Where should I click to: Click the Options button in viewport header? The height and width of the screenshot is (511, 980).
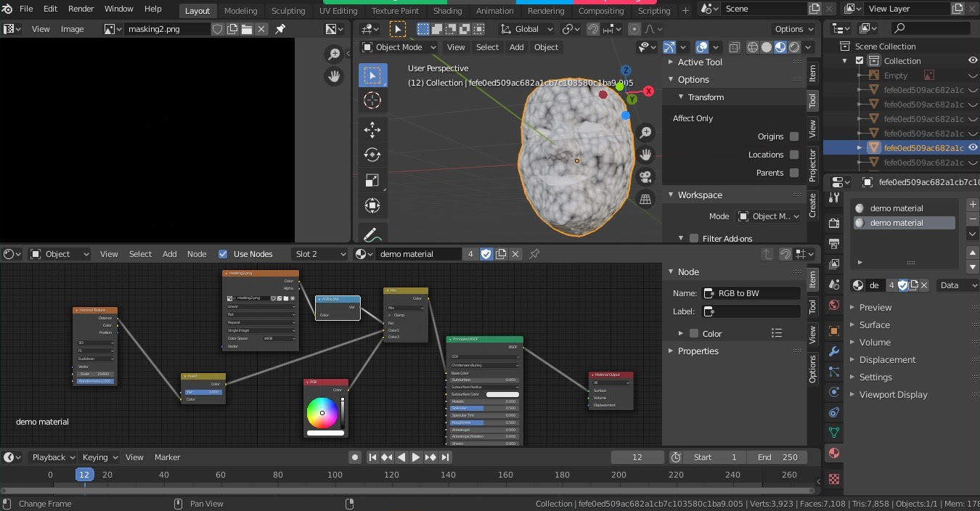(793, 29)
